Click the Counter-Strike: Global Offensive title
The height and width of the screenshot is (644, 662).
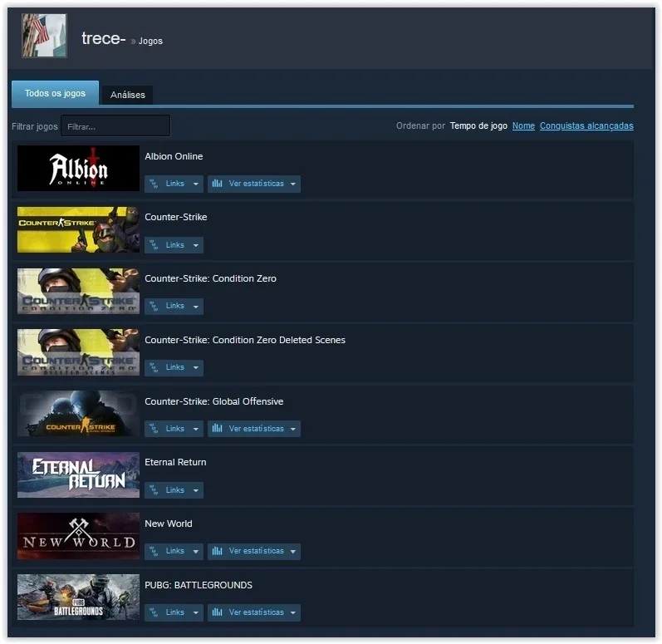click(x=214, y=401)
